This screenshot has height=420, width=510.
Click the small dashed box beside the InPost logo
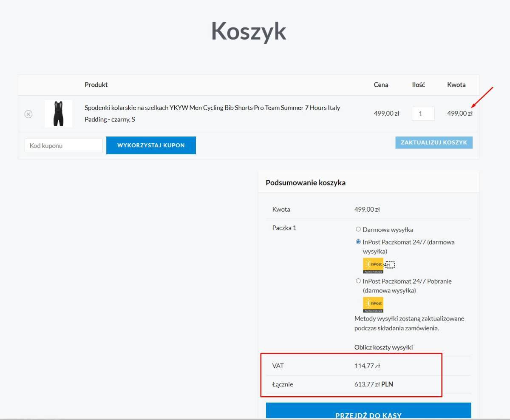coord(390,265)
